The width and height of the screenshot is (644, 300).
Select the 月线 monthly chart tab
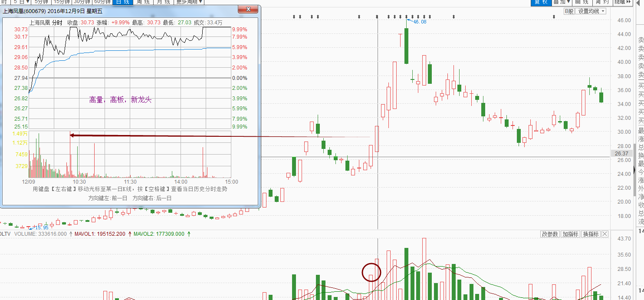pyautogui.click(x=163, y=2)
